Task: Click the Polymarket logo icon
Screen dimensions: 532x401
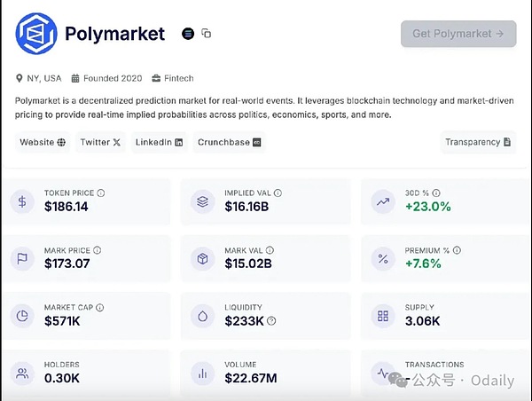Action: (x=36, y=35)
